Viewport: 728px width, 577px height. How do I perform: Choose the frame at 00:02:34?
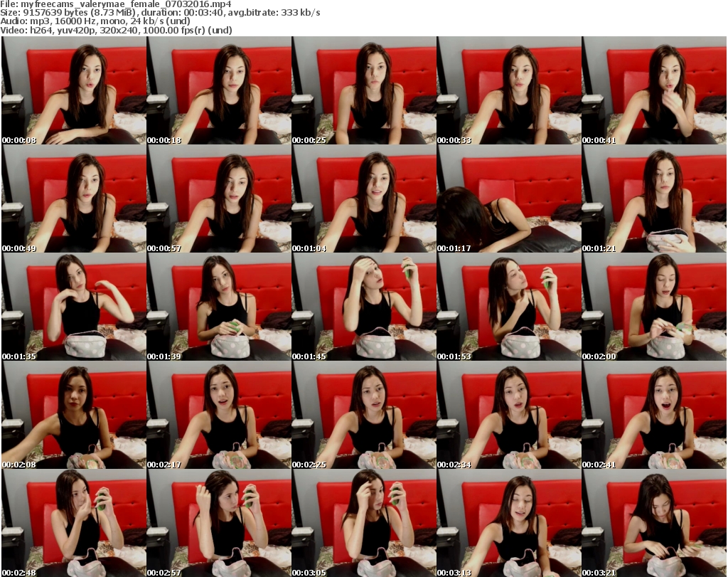[x=509, y=415]
